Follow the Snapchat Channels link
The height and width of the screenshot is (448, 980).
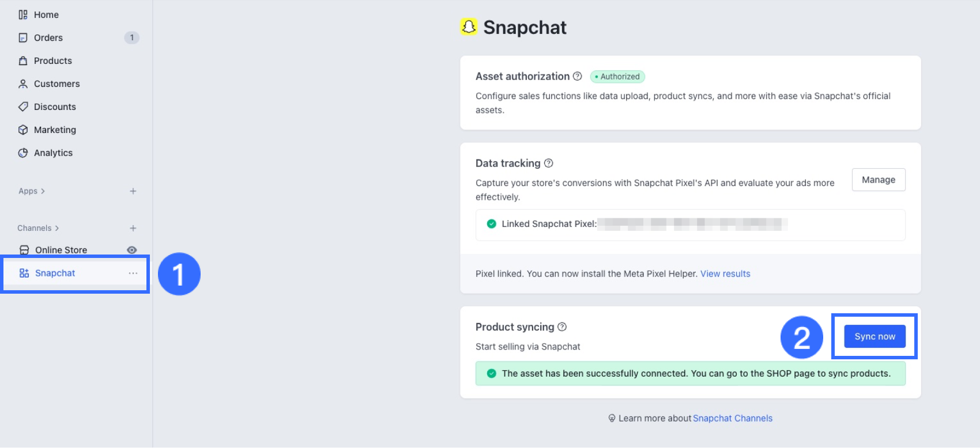click(732, 418)
